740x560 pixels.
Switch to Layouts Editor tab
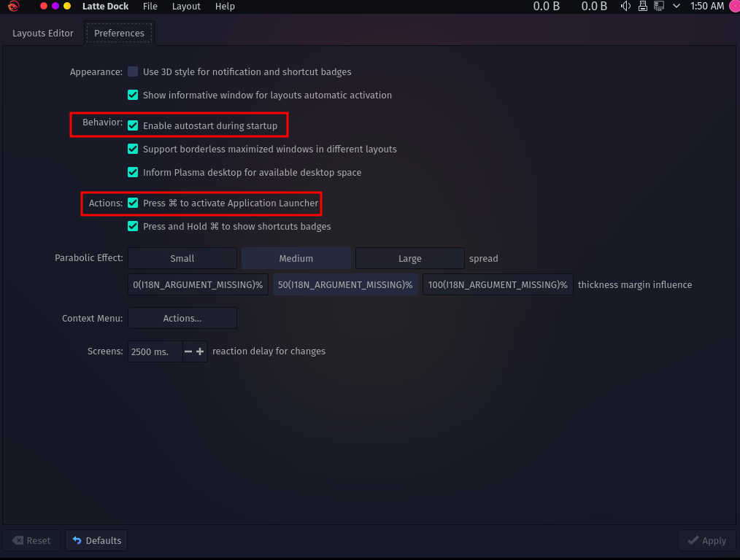43,33
